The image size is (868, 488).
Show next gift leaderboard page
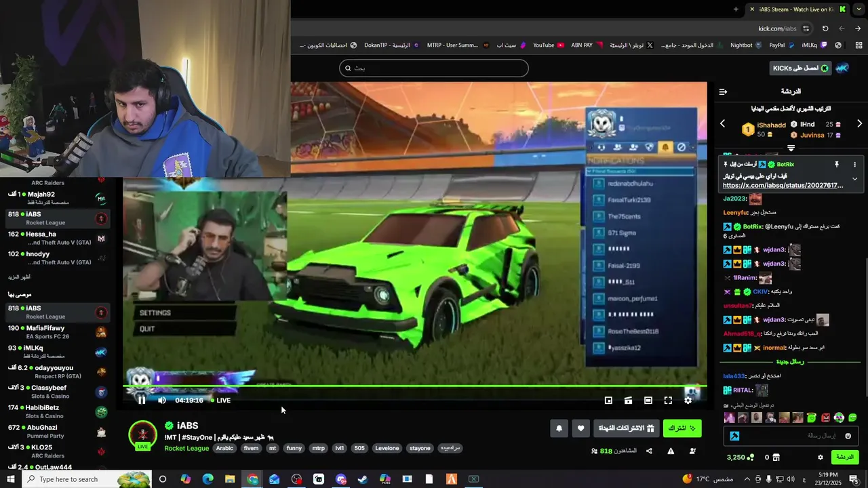click(859, 124)
